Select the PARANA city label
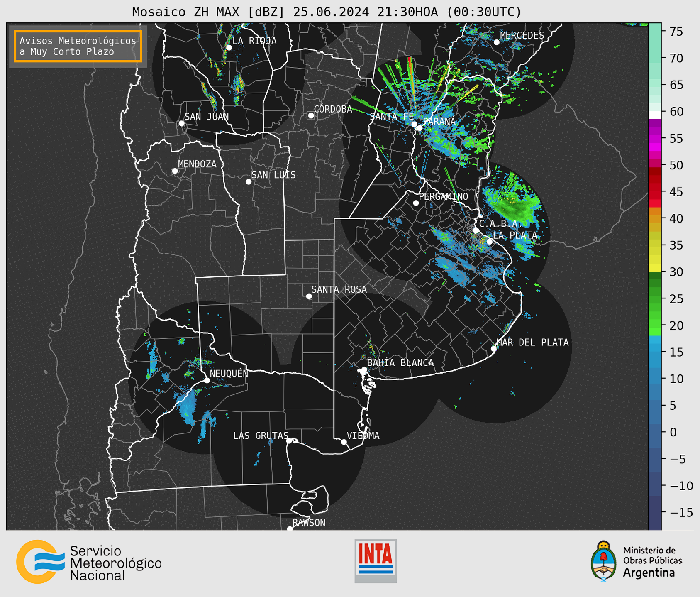This screenshot has height=597, width=700. (x=439, y=122)
